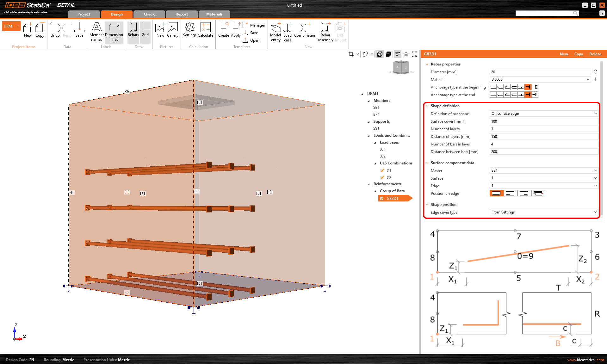This screenshot has height=364, width=607.
Task: Click Delete in the GB3D1 header
Action: [595, 54]
